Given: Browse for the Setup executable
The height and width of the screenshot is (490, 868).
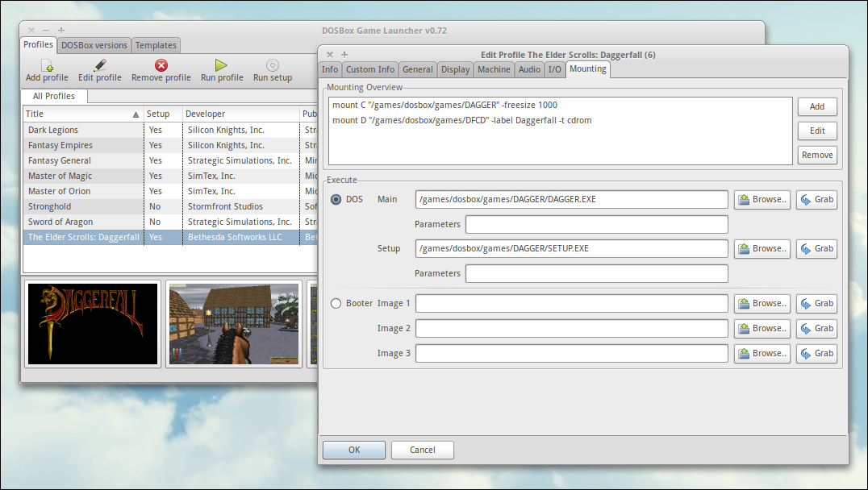Looking at the screenshot, I should [x=762, y=249].
